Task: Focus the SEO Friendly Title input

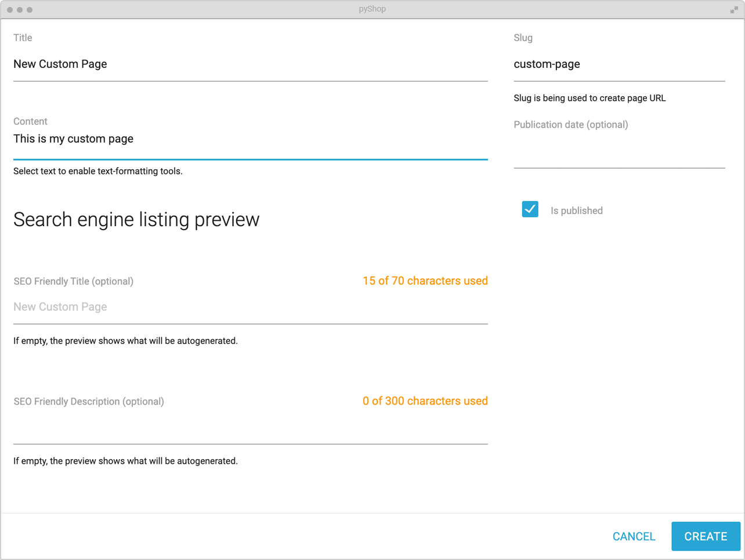Action: [250, 307]
